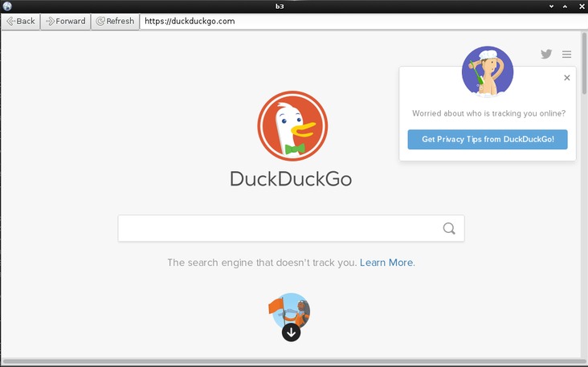
Task: Click the DuckDuckGo duck logo
Action: [292, 126]
